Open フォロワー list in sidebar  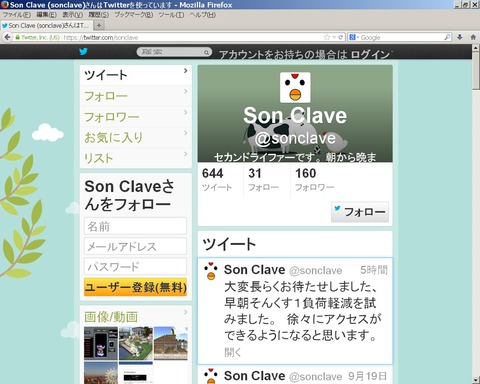[136, 117]
